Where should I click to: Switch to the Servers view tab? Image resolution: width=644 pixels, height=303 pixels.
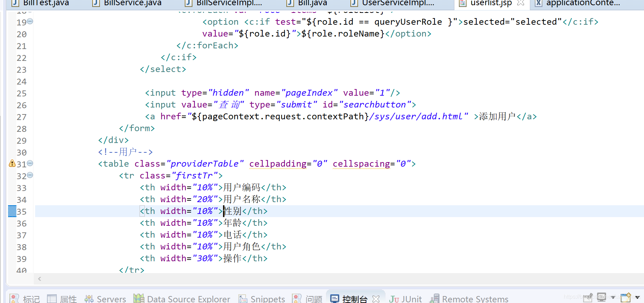pos(111,299)
